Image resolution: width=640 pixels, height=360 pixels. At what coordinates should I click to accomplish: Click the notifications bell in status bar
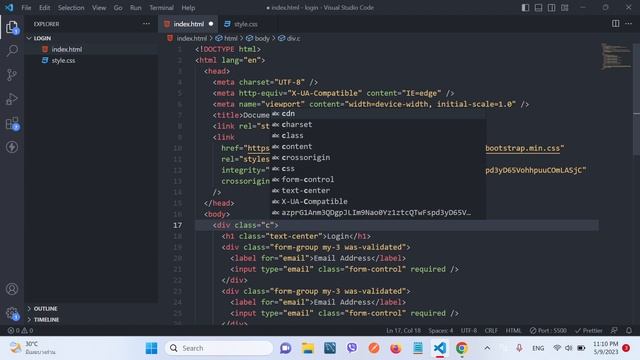629,331
